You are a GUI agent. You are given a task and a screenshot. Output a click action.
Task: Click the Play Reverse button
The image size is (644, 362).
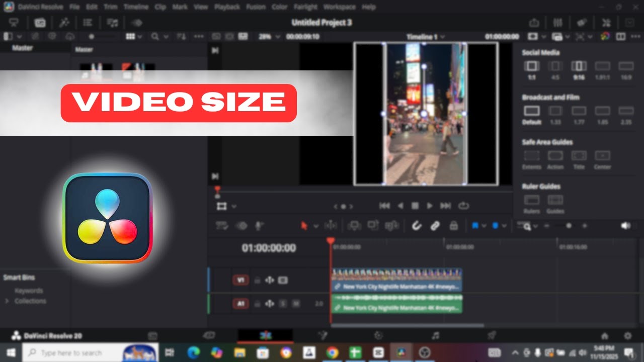coord(400,206)
